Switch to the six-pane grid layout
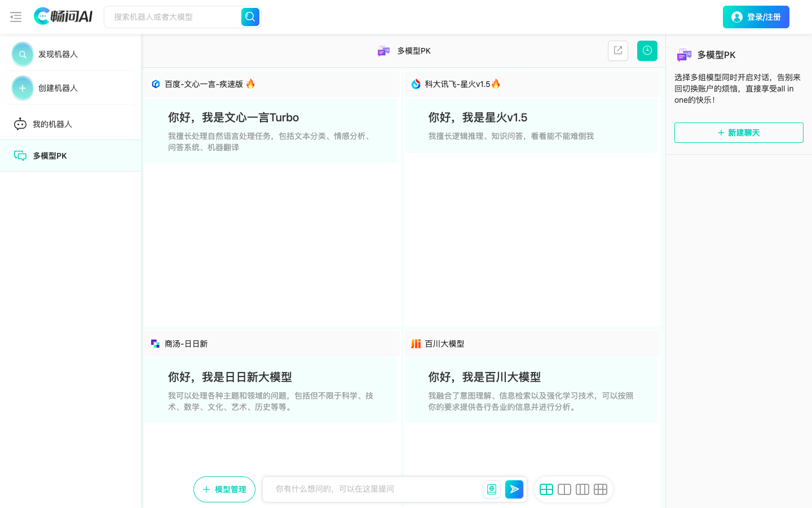 [x=601, y=489]
